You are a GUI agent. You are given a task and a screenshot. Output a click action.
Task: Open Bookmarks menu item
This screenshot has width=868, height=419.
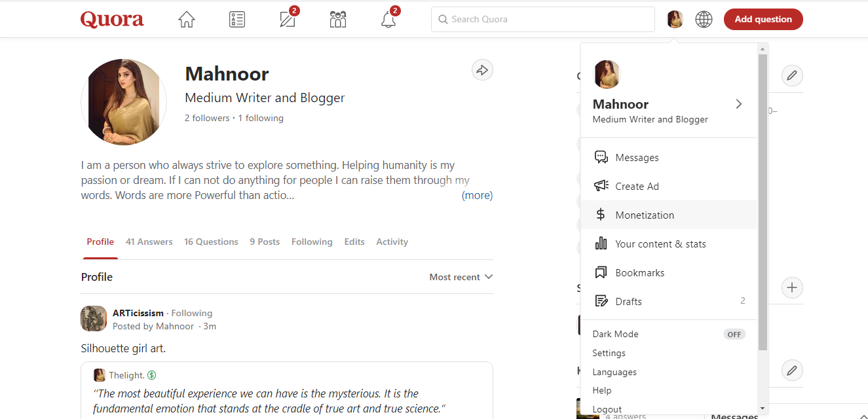pyautogui.click(x=669, y=272)
